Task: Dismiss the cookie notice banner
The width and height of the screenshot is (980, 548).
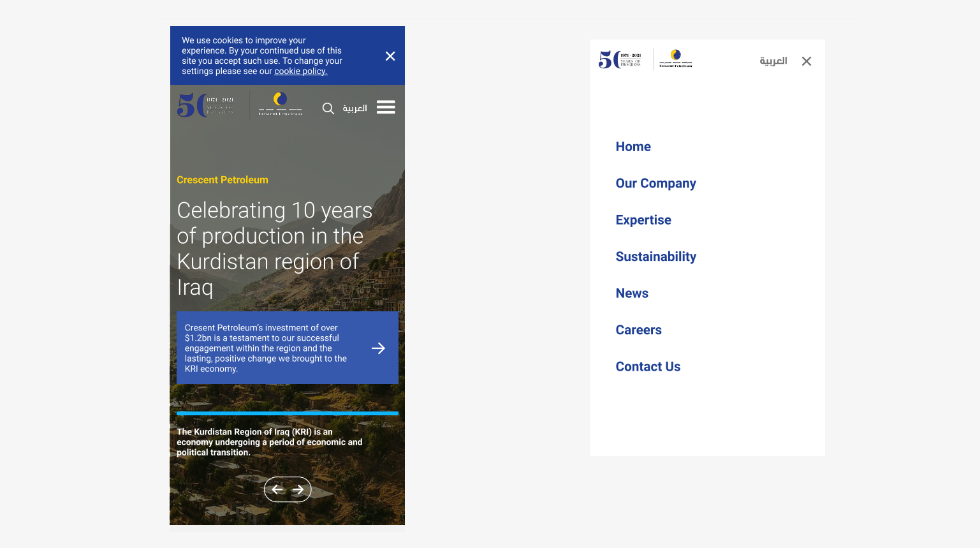Action: (390, 56)
